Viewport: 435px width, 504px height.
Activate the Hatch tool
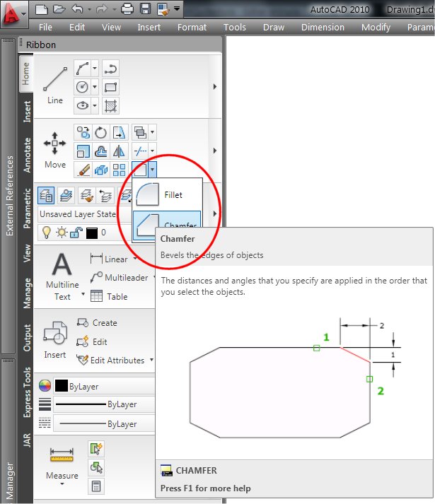point(110,105)
